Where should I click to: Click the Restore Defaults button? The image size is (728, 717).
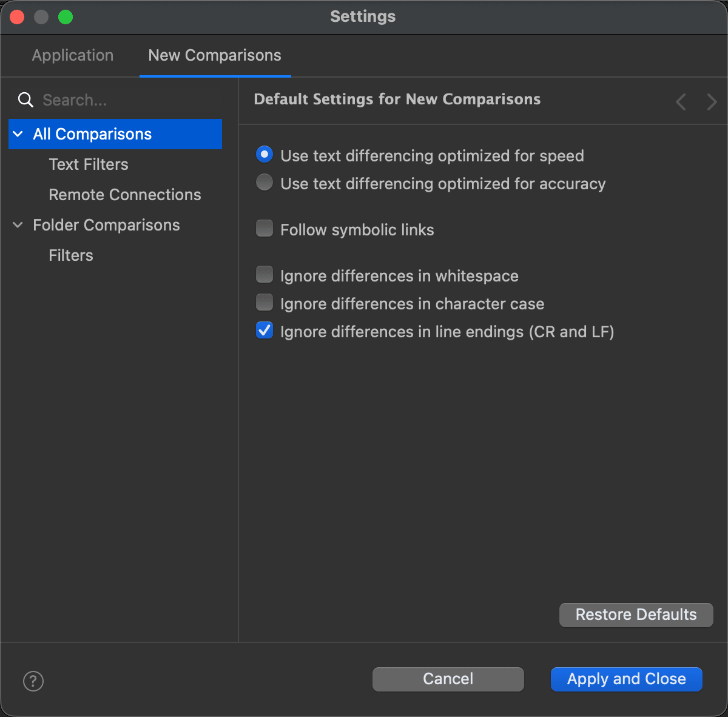pyautogui.click(x=636, y=614)
